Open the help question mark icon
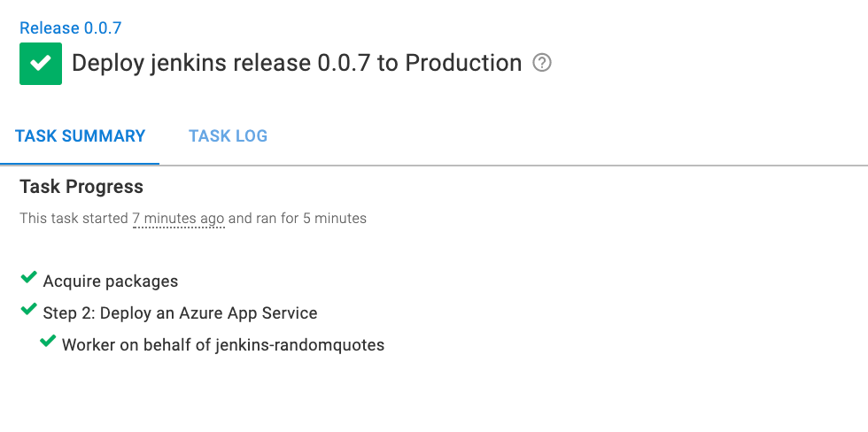Viewport: 868px width, 432px height. 542,63
